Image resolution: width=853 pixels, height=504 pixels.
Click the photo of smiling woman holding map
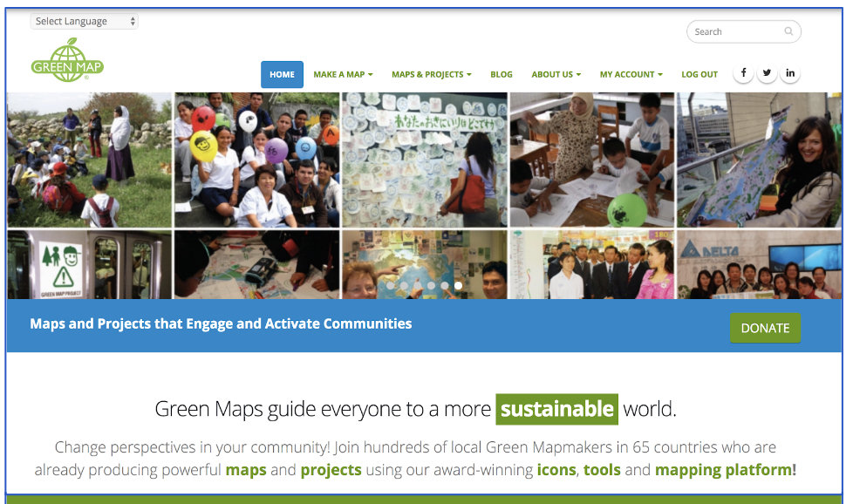click(x=760, y=160)
